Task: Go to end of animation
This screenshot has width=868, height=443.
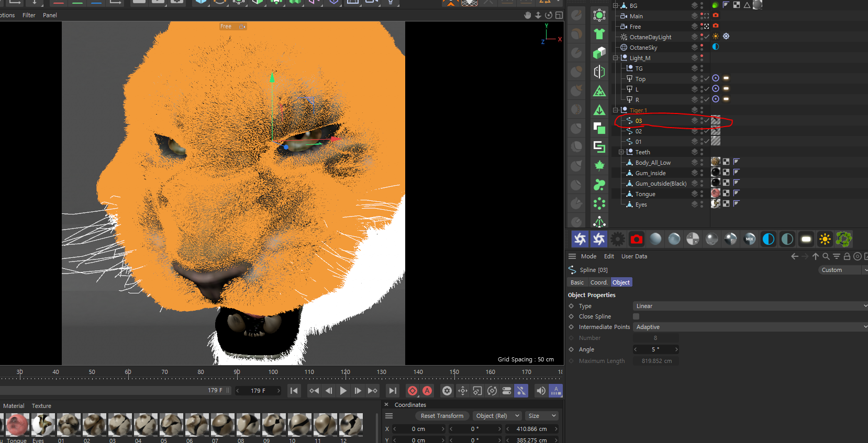Action: click(x=392, y=391)
